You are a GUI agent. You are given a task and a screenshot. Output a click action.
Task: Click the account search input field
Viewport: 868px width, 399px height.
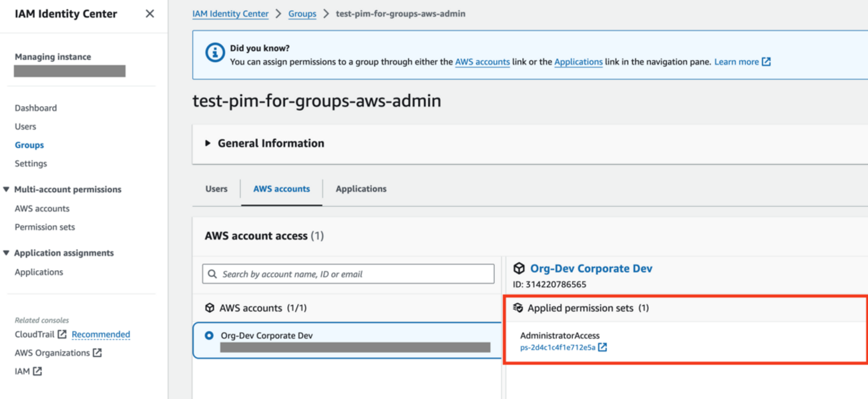click(349, 274)
